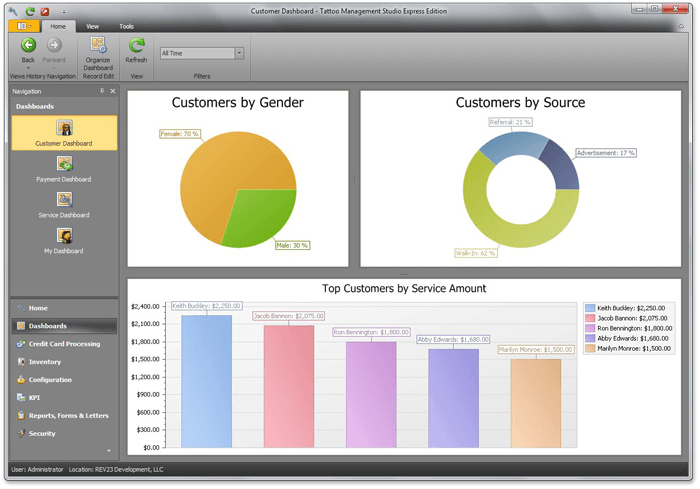Open the All Time filter dropdown
Viewport: 700px width, 489px height.
coord(239,53)
